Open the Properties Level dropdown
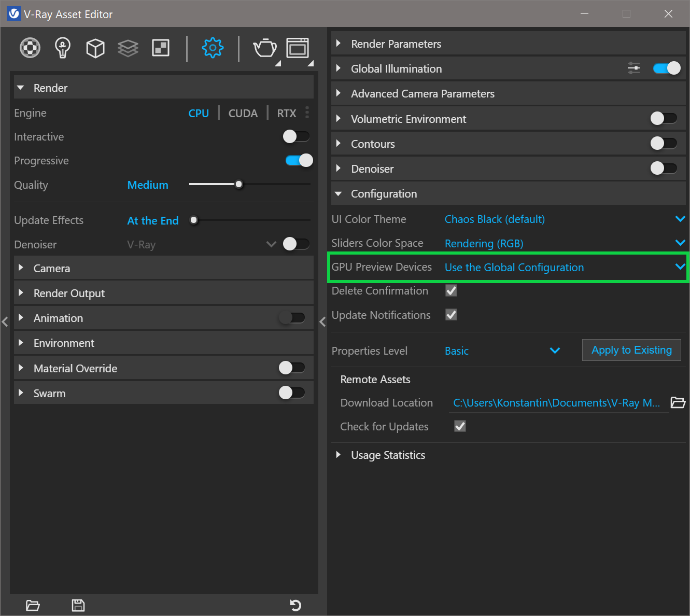The image size is (690, 616). click(x=503, y=351)
